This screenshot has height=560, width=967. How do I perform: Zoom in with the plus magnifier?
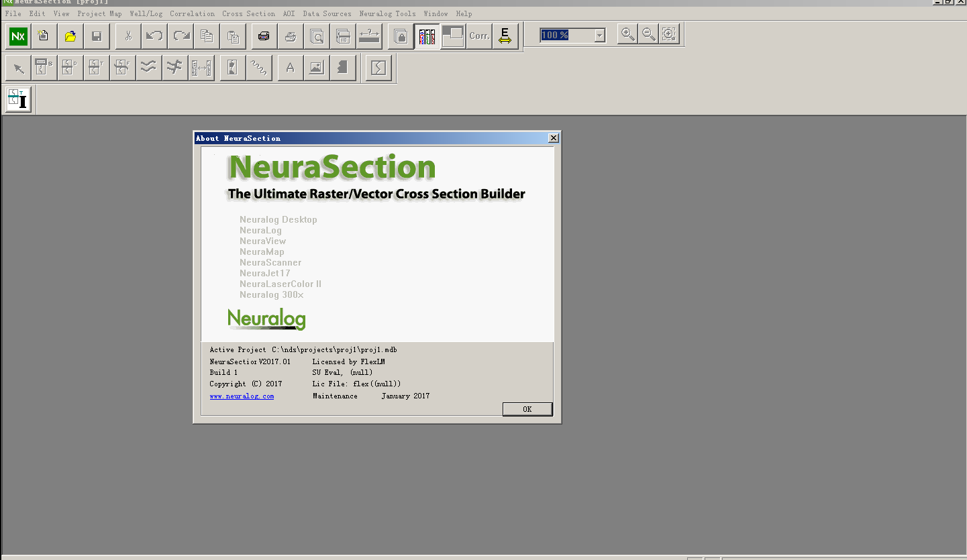pos(627,34)
